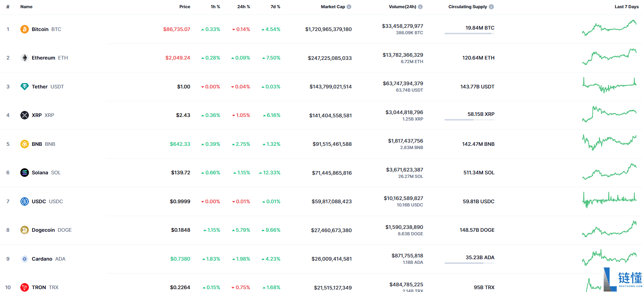
Task: Open the Bitcoin BTC name link
Action: (x=46, y=29)
